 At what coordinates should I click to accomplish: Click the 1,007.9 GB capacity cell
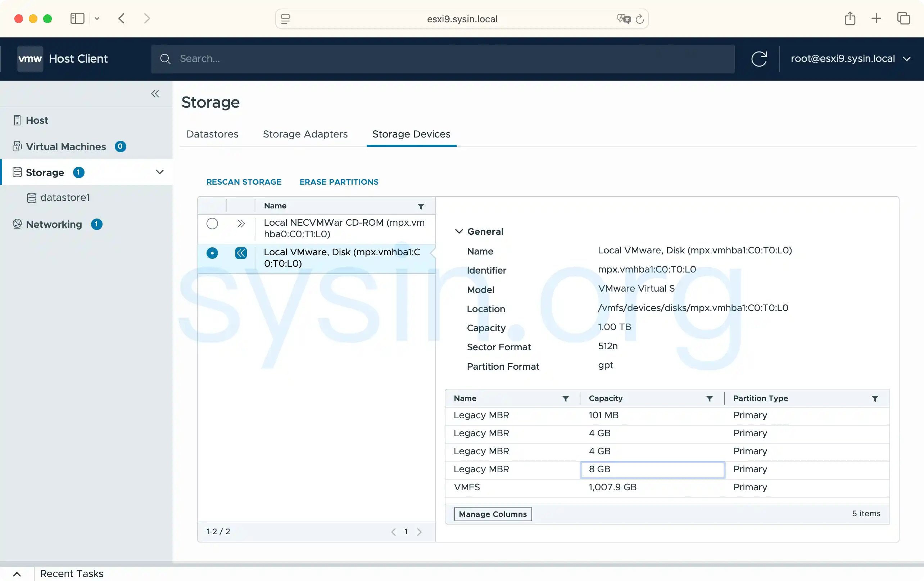tap(652, 487)
